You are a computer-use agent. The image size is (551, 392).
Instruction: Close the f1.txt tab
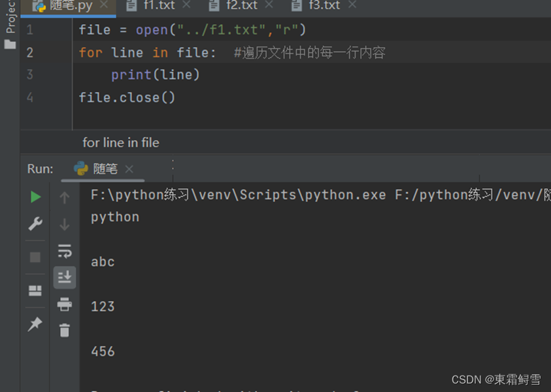click(186, 5)
